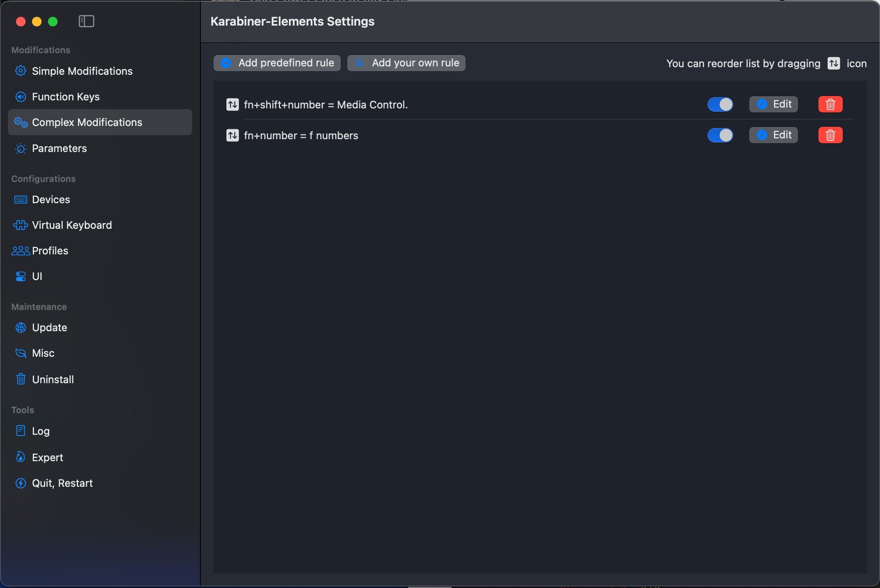Open the Uninstall section
Image resolution: width=880 pixels, height=588 pixels.
(100, 379)
